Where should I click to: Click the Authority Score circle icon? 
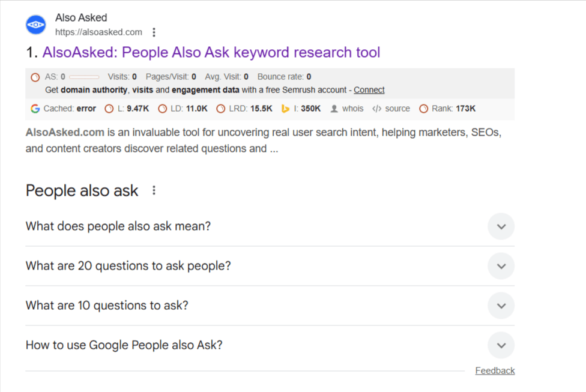(x=35, y=77)
